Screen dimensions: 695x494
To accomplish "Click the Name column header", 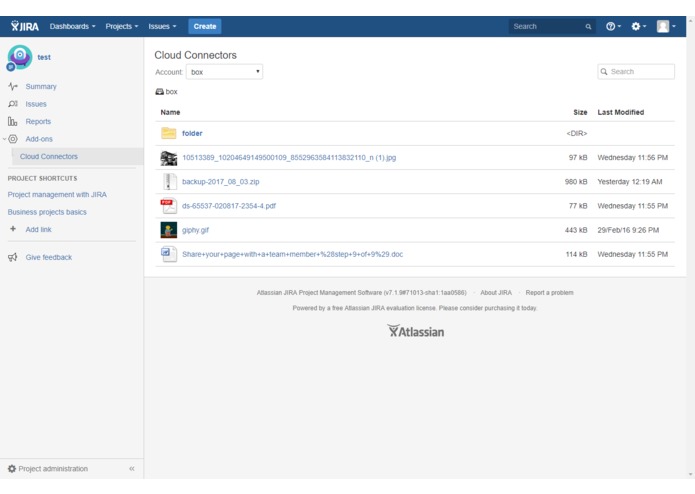I will click(170, 112).
